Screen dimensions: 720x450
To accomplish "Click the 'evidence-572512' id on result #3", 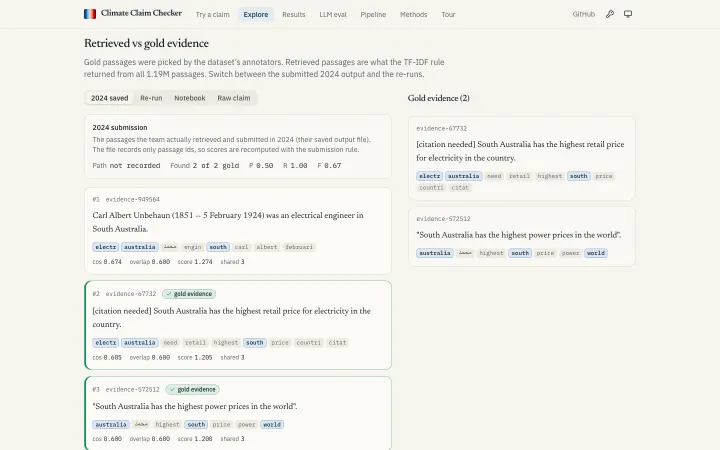I will pos(133,389).
